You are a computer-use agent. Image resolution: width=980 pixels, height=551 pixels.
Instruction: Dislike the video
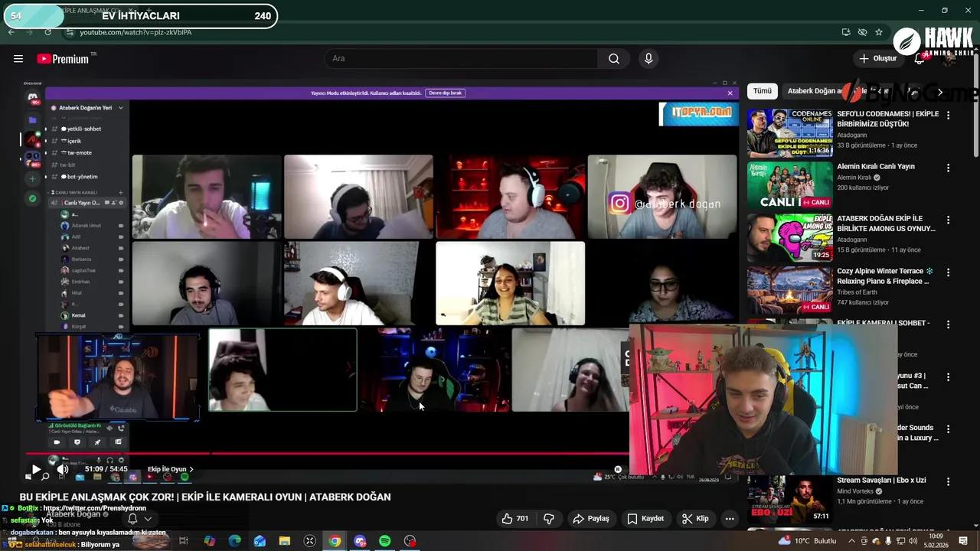(549, 519)
